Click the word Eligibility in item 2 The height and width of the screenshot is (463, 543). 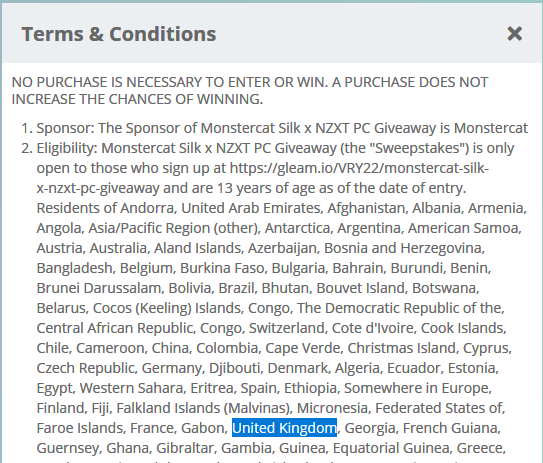67,148
